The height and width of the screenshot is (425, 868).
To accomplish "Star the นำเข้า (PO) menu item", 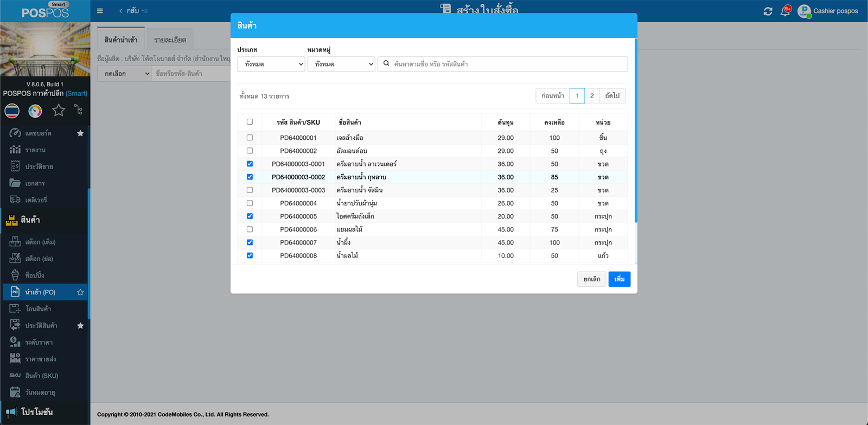I will [80, 292].
